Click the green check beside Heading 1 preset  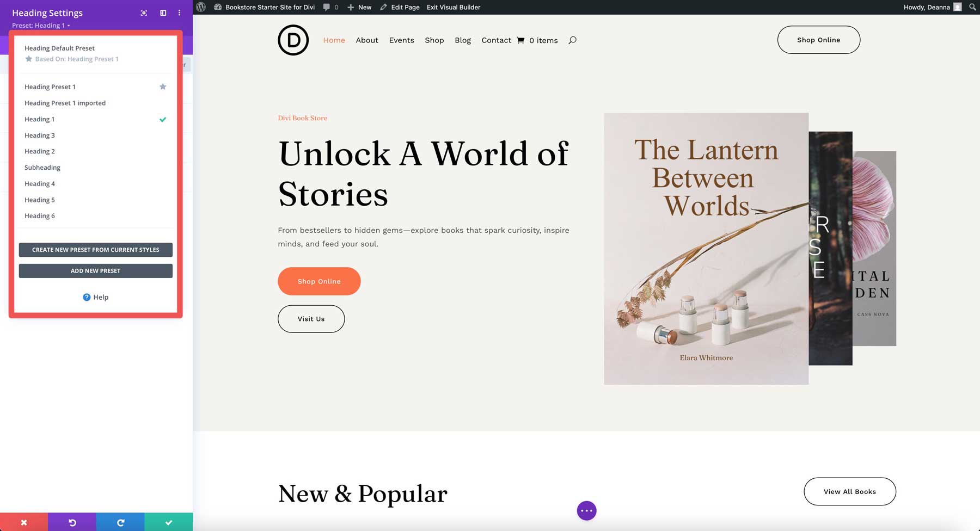pyautogui.click(x=163, y=119)
